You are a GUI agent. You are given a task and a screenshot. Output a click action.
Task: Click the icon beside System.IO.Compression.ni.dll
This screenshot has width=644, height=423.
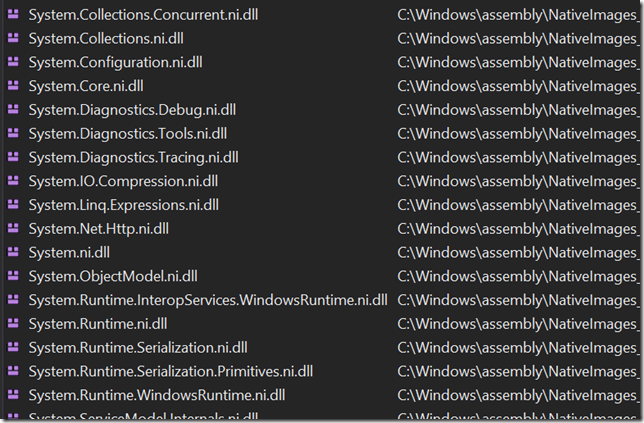tap(13, 181)
